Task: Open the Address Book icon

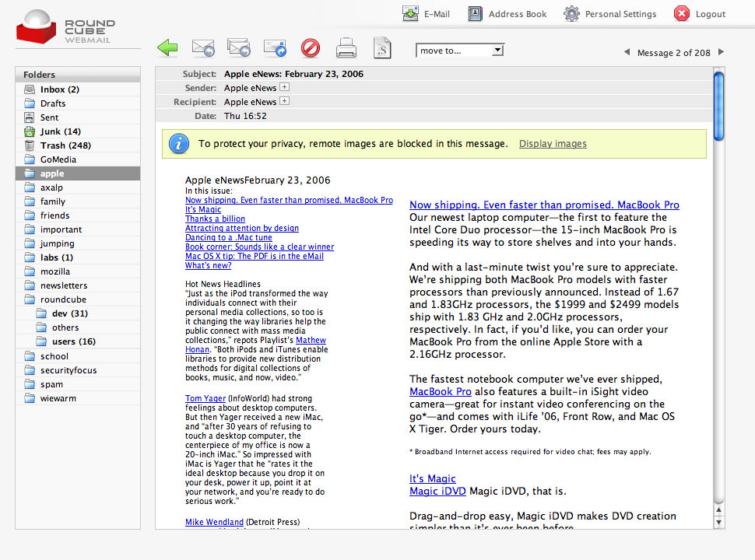Action: click(475, 13)
